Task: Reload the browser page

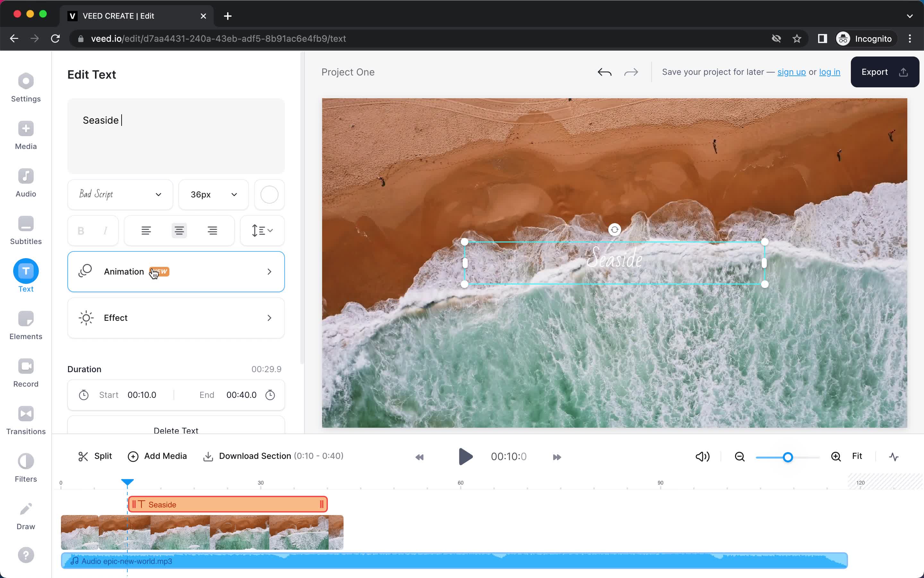Action: tap(56, 39)
